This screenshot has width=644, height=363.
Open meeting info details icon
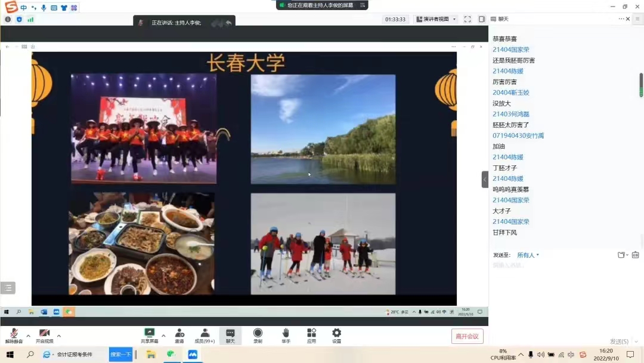tap(8, 19)
